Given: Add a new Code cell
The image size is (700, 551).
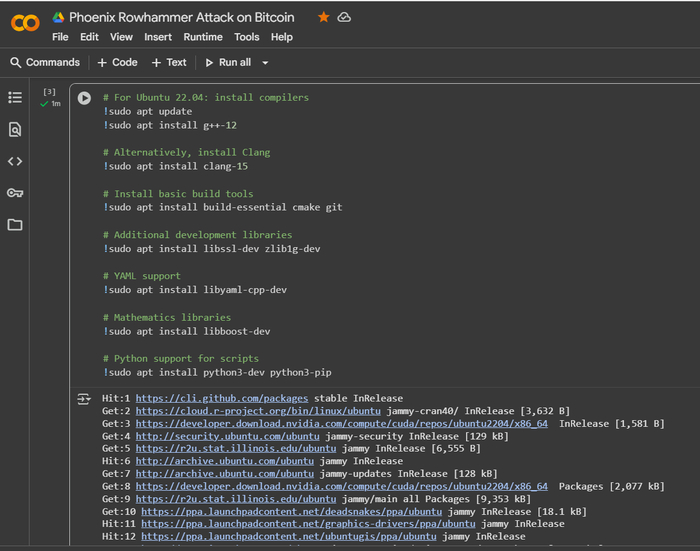Looking at the screenshot, I should pyautogui.click(x=118, y=62).
